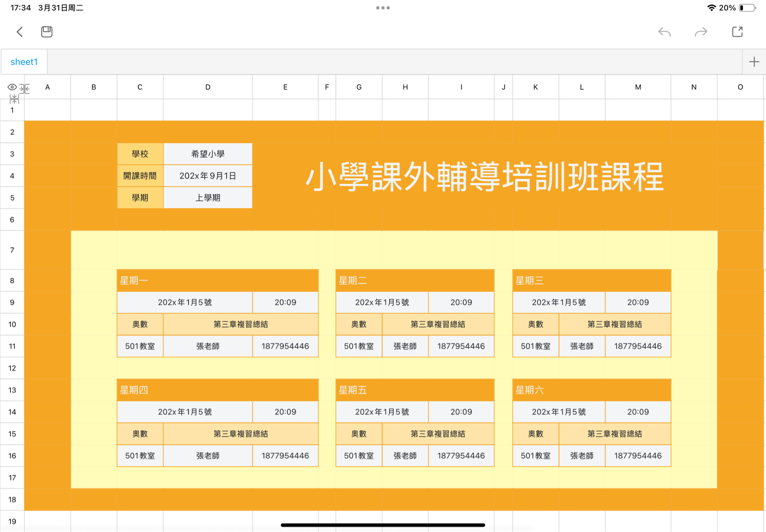Select the 星期一 header cell
The width and height of the screenshot is (766, 532).
(x=218, y=280)
